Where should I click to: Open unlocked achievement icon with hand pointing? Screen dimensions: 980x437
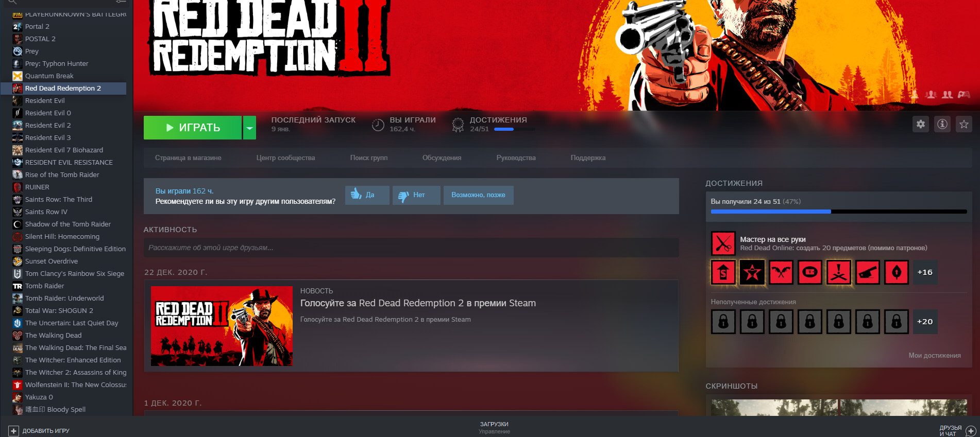click(x=868, y=272)
